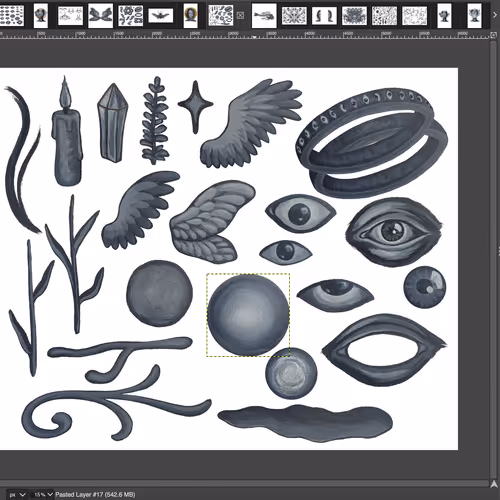Image resolution: width=500 pixels, height=500 pixels.
Task: Select the portrait with gold halo tab
Action: tap(190, 16)
